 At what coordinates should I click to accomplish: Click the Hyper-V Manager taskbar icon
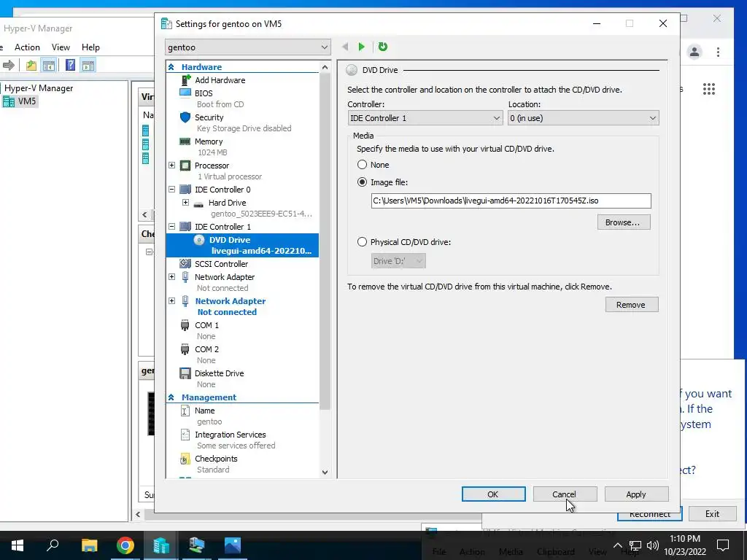click(161, 545)
